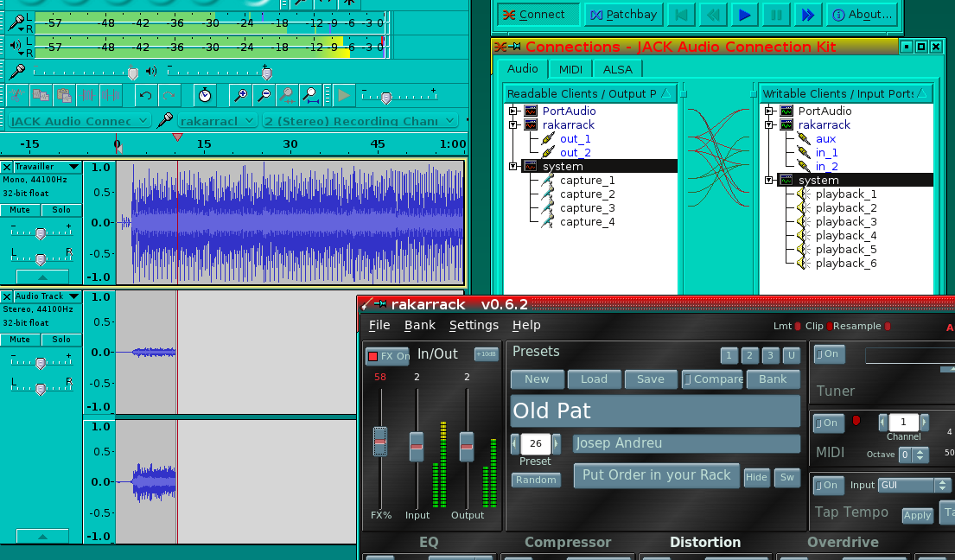
Task: Switch to the MIDI tab in Connections
Action: click(x=570, y=69)
